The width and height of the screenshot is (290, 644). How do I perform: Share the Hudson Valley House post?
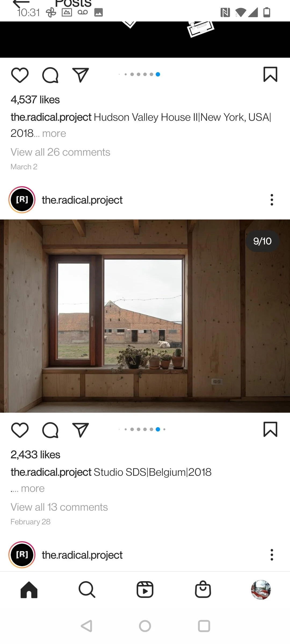[80, 75]
